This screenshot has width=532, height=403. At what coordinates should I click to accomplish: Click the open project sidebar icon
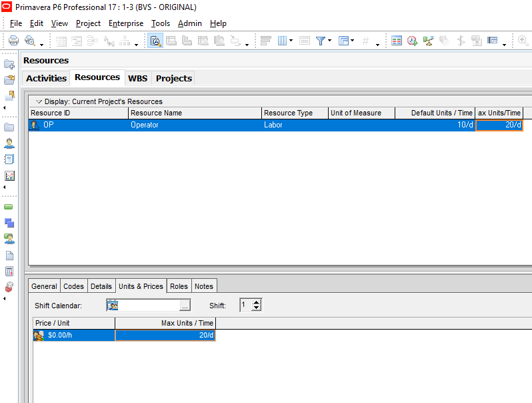coord(9,80)
